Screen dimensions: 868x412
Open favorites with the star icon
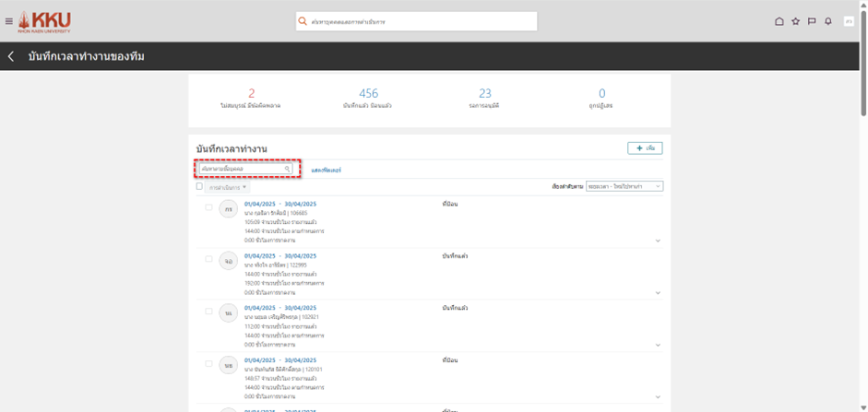pyautogui.click(x=795, y=21)
